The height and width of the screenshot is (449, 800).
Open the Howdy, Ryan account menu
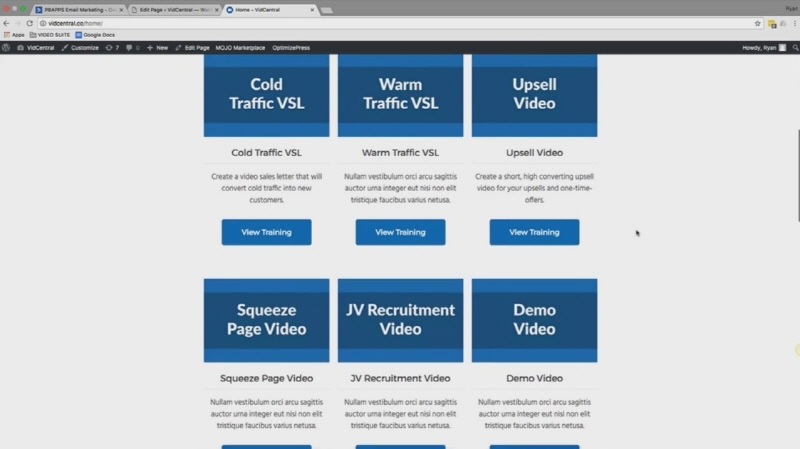[764, 47]
